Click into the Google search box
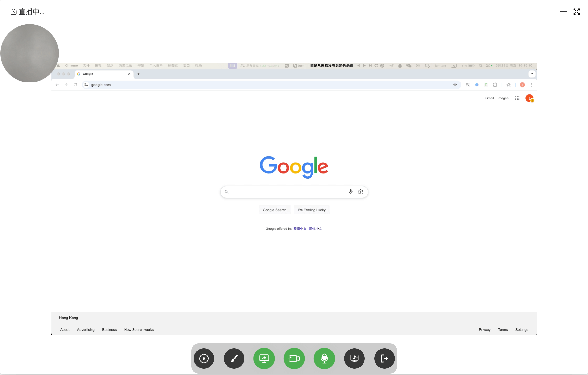Screen dimensions: 588x375 coord(286,192)
